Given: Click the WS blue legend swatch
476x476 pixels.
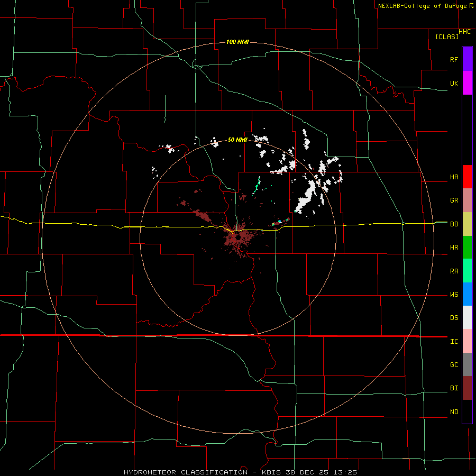Looking at the screenshot, I should point(467,294).
